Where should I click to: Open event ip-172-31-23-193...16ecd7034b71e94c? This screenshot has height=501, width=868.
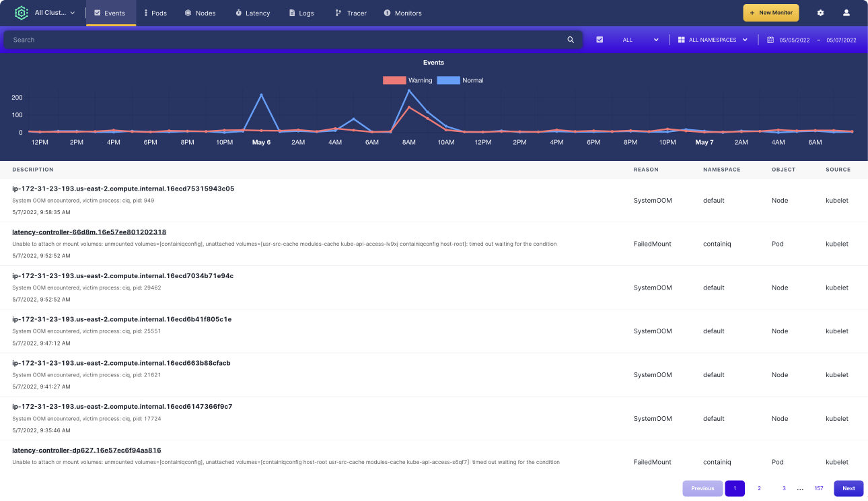point(122,276)
